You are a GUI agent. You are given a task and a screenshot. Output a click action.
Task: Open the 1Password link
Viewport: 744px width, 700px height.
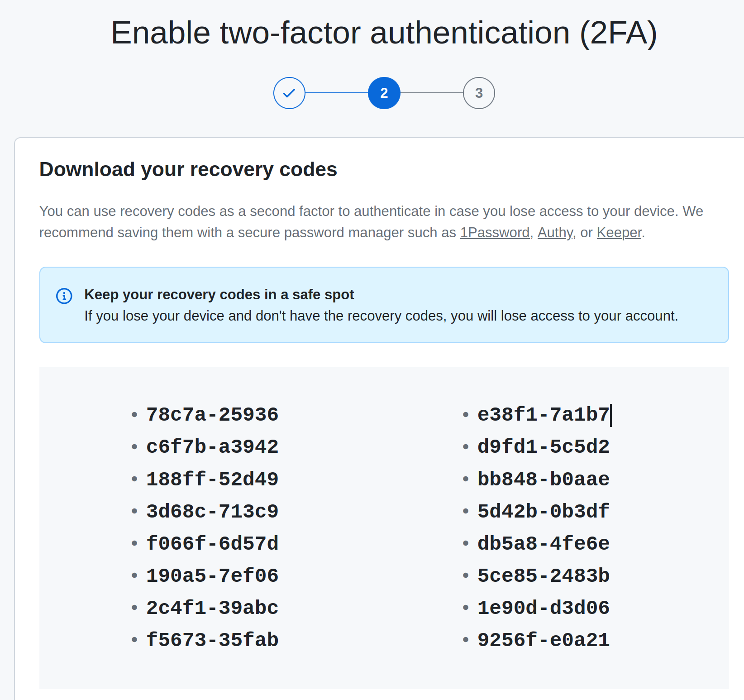pyautogui.click(x=495, y=233)
